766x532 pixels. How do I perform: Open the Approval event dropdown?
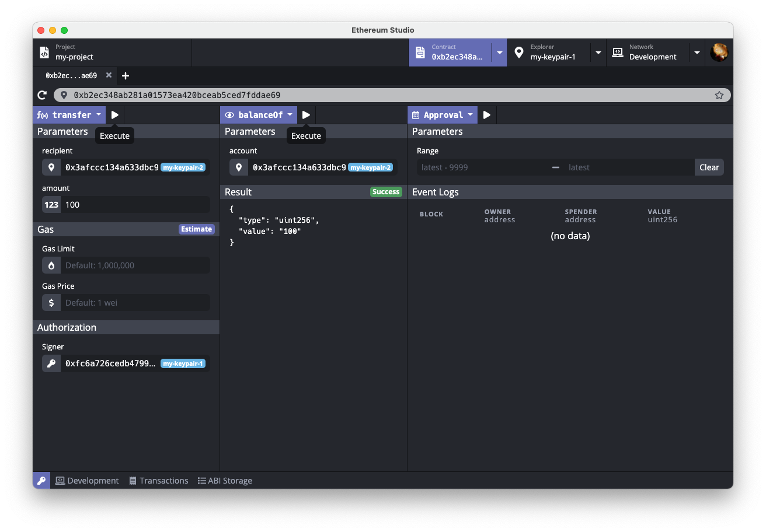pyautogui.click(x=443, y=115)
